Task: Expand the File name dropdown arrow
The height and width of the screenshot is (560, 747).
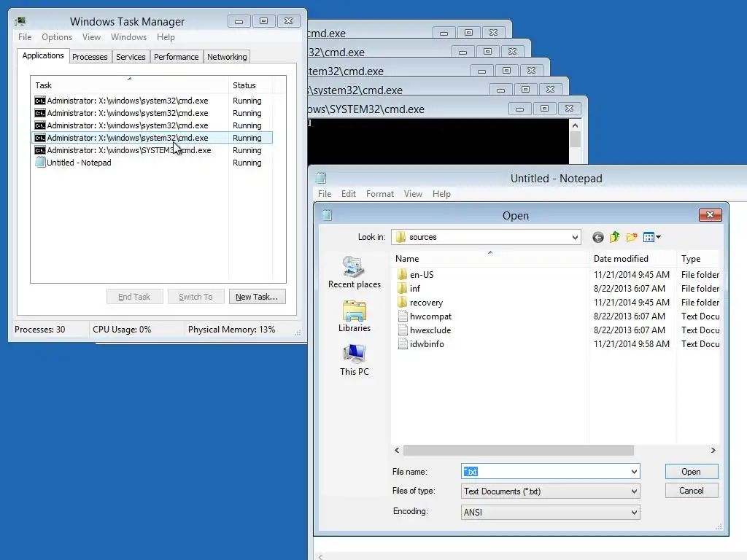Action: point(634,472)
